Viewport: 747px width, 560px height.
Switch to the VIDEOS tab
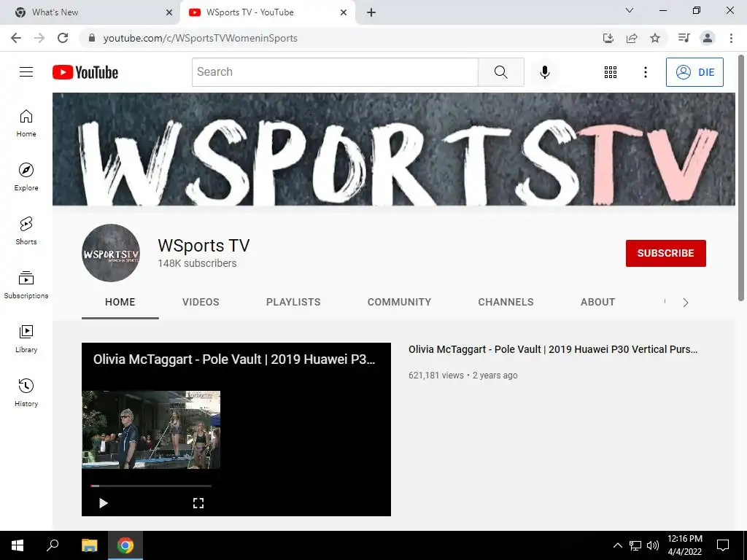(x=201, y=302)
